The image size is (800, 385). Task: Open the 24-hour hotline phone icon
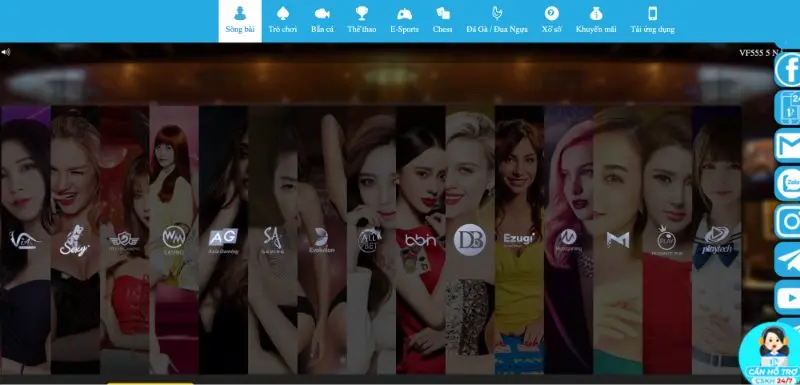point(788,108)
